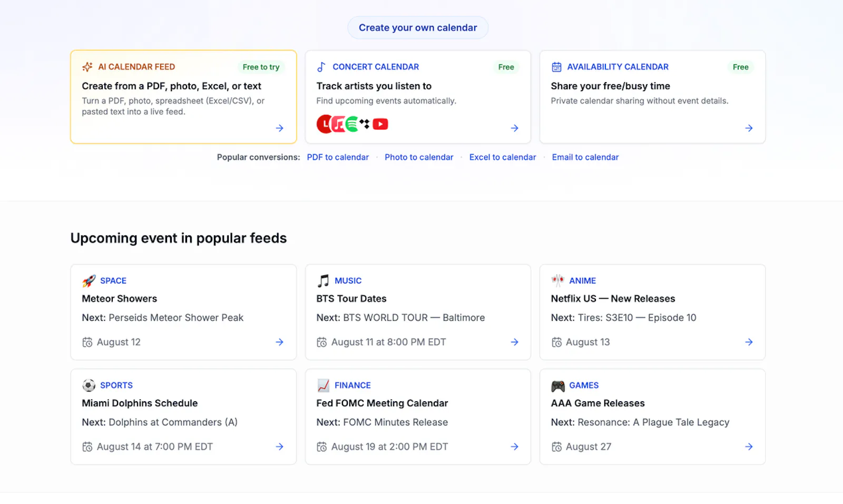Click 'Next: BTS WORLD TOUR — Baltimore' text
843x504 pixels.
[x=400, y=318]
